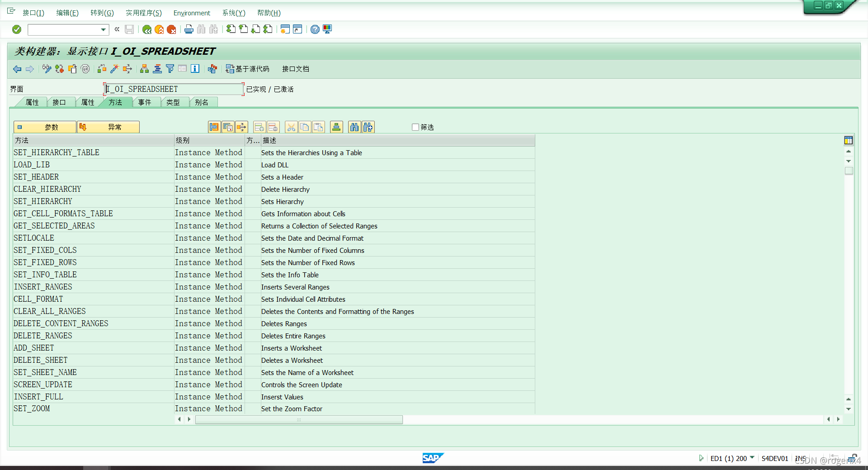Image resolution: width=868 pixels, height=470 pixels.
Task: Click the I_OI_SPREADSHEET interface name field
Action: [x=174, y=89]
